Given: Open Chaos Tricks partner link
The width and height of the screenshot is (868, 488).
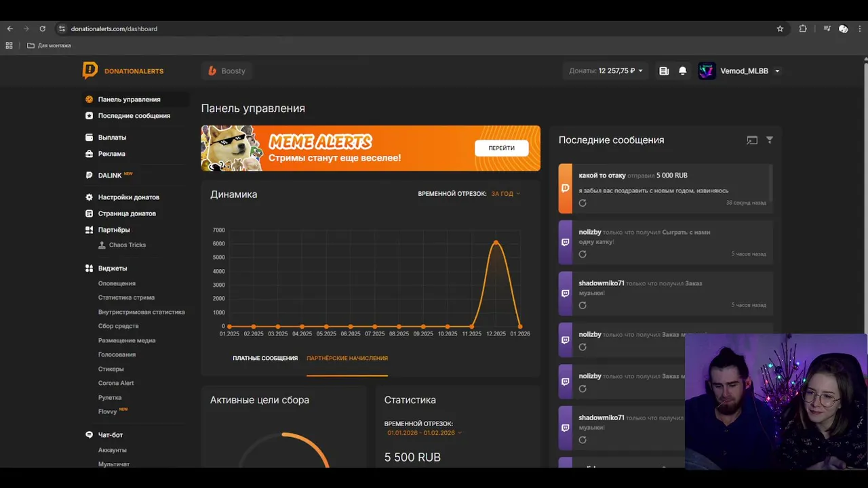Looking at the screenshot, I should [127, 245].
